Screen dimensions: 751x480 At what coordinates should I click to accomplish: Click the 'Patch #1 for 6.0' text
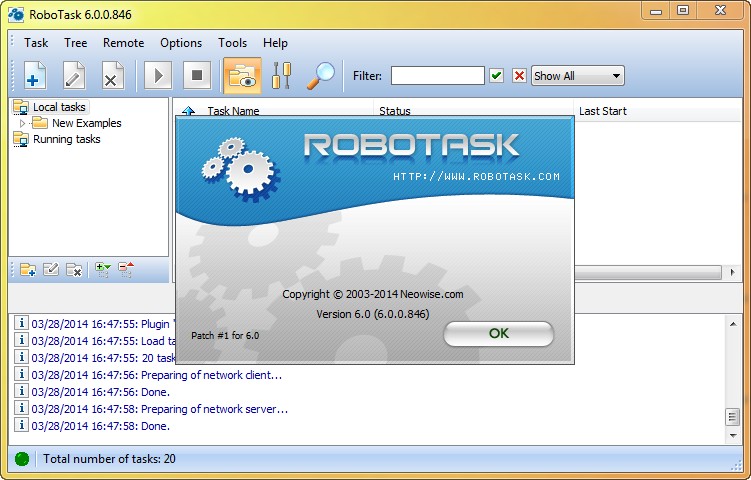[225, 335]
